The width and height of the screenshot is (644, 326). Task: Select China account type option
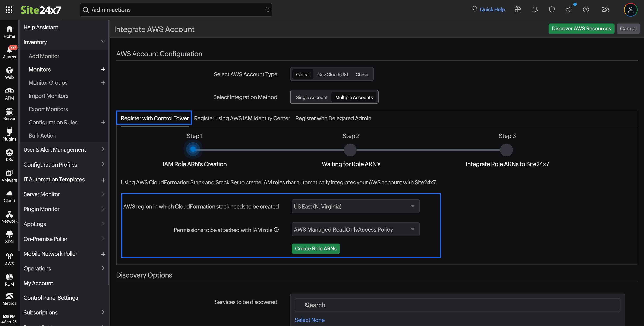pyautogui.click(x=361, y=74)
